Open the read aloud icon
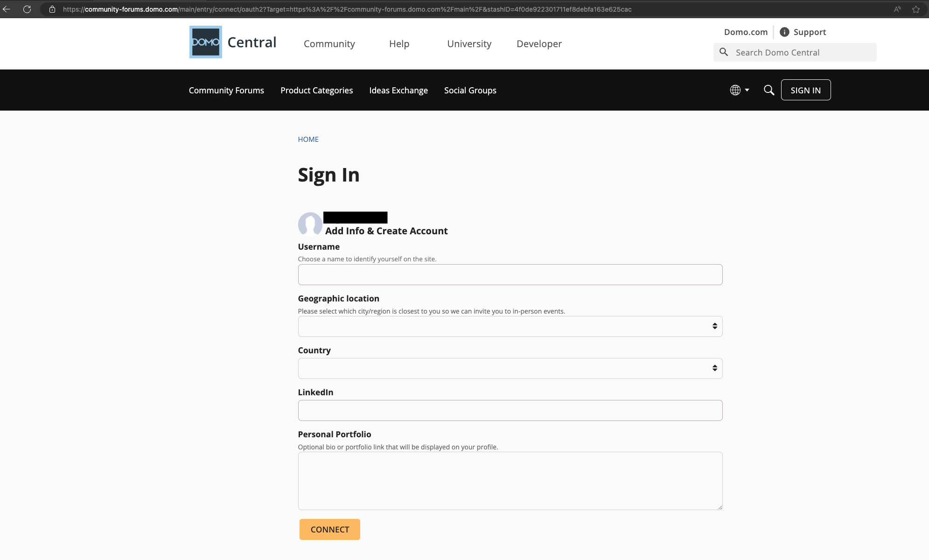Image resolution: width=929 pixels, height=560 pixels. click(x=897, y=9)
